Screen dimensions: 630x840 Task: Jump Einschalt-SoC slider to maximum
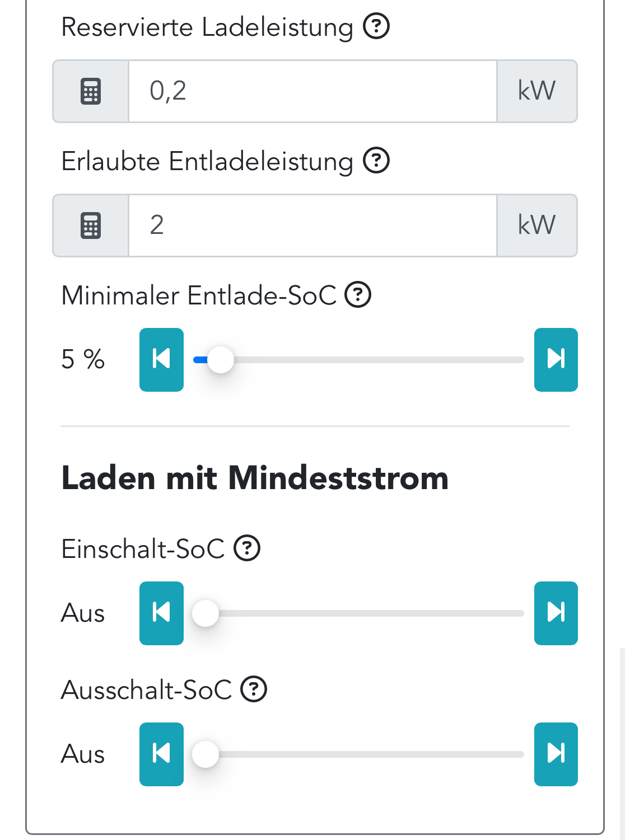pyautogui.click(x=556, y=613)
